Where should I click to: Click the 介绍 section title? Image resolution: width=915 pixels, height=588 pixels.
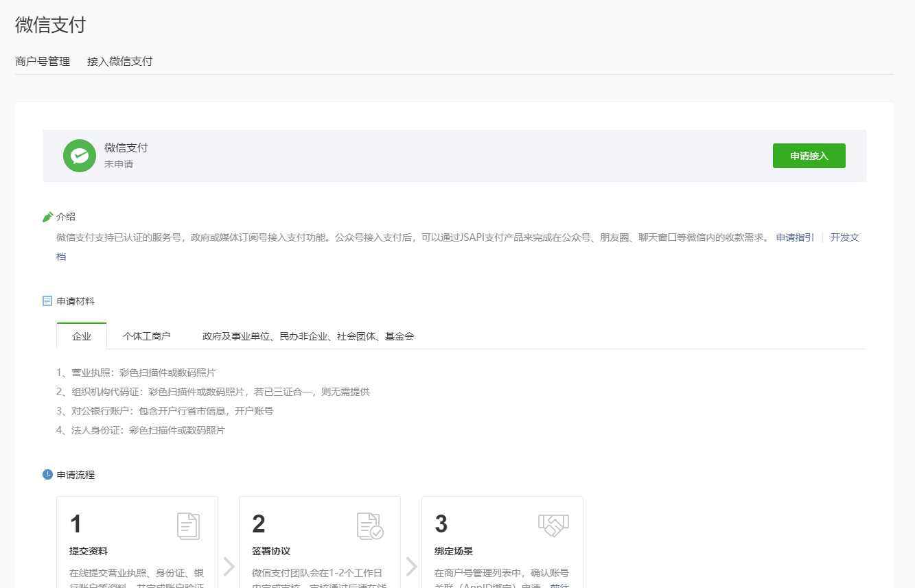66,217
